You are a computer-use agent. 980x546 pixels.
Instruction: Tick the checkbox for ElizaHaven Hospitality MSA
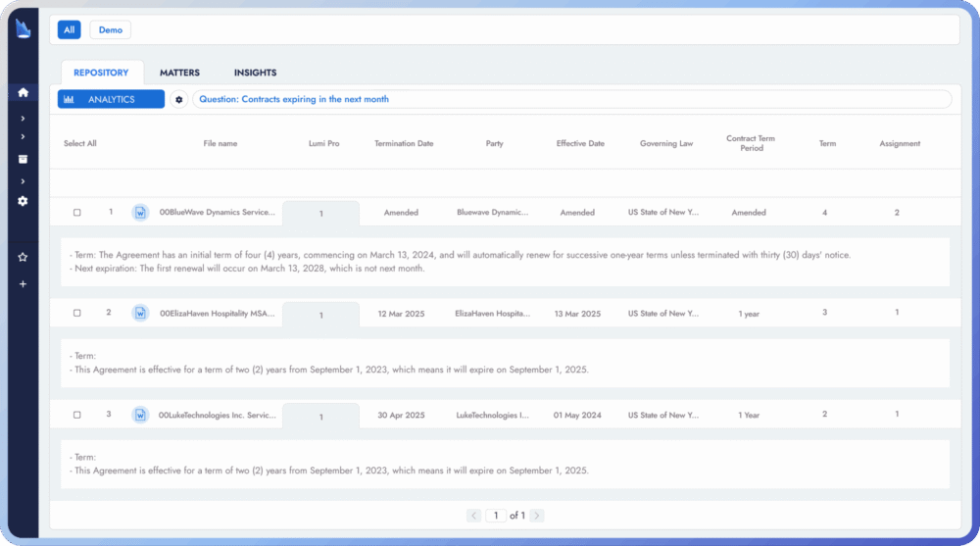76,314
